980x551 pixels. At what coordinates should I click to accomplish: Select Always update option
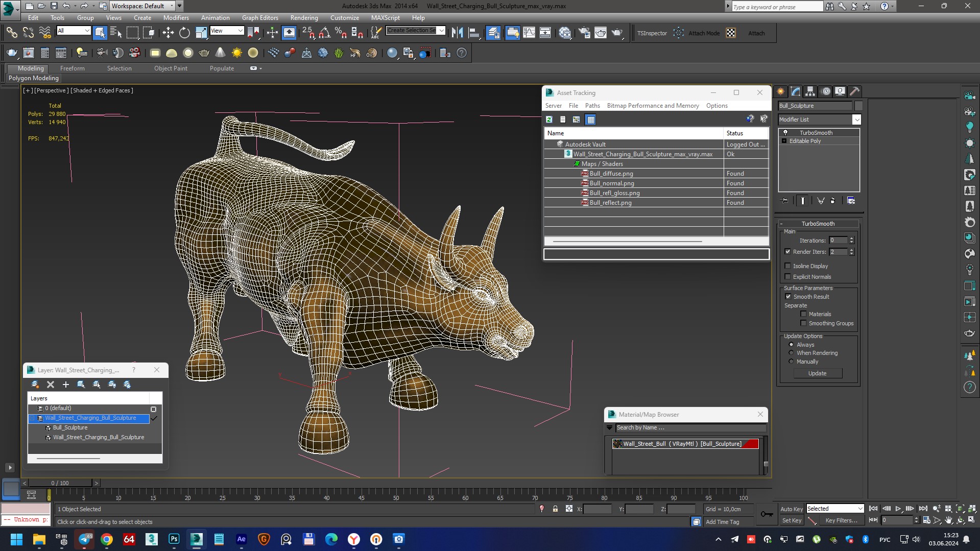(x=792, y=345)
